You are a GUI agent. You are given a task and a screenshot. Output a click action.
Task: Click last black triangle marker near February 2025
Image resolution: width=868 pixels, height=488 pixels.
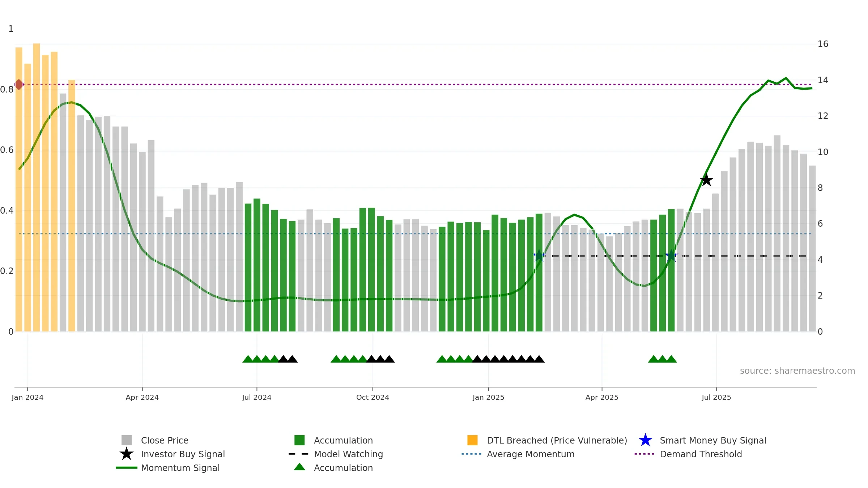pyautogui.click(x=539, y=359)
